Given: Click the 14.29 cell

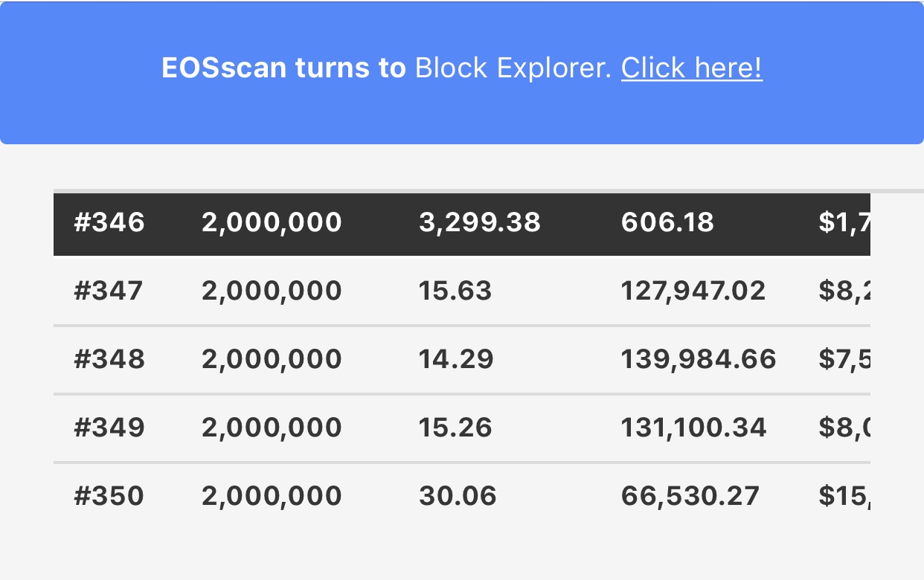Looking at the screenshot, I should [456, 359].
